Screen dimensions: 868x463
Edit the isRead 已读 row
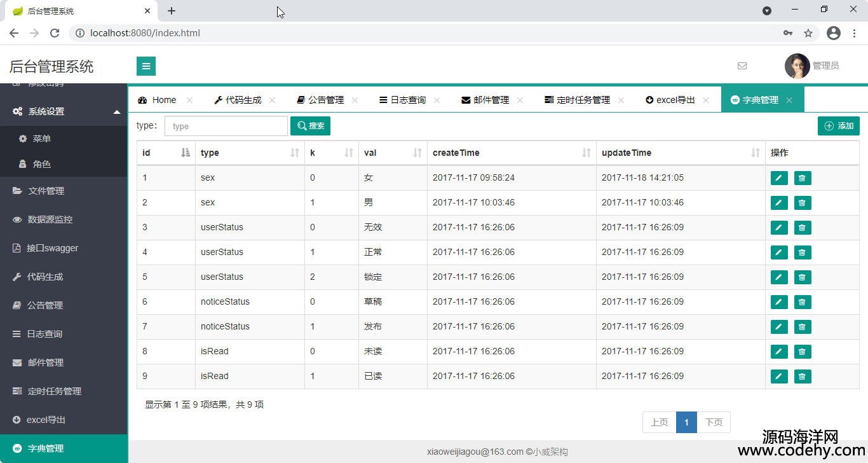[x=779, y=377]
